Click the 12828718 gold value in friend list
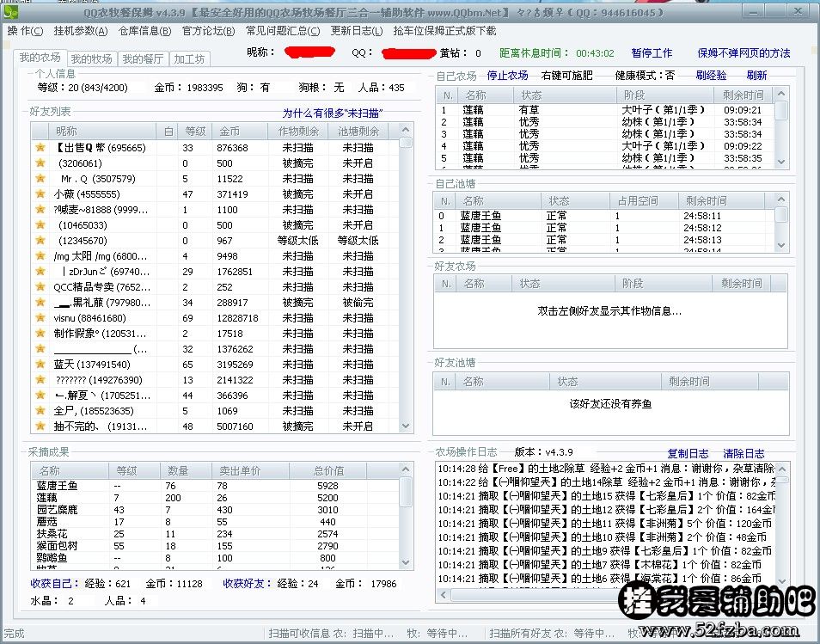 coord(237,317)
